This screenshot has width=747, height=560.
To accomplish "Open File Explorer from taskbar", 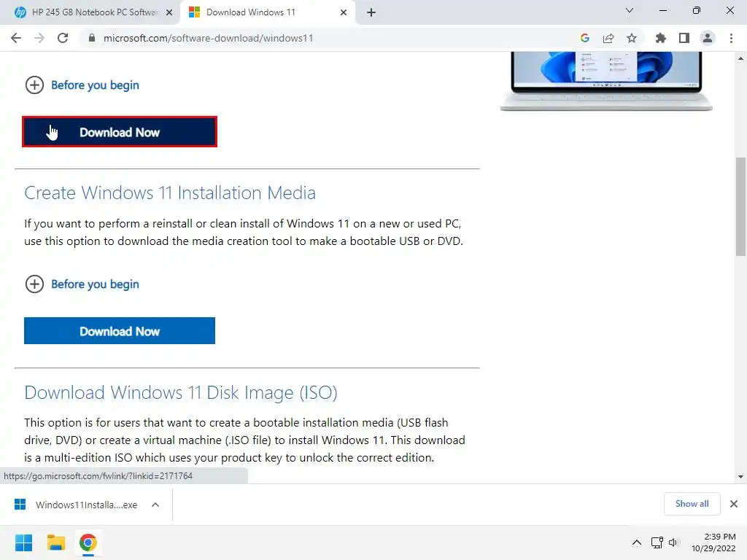I will pos(55,542).
